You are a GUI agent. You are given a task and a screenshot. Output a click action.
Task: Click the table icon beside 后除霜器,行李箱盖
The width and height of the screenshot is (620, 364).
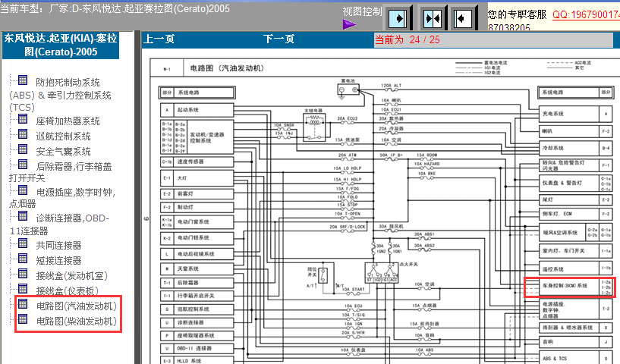coord(23,164)
